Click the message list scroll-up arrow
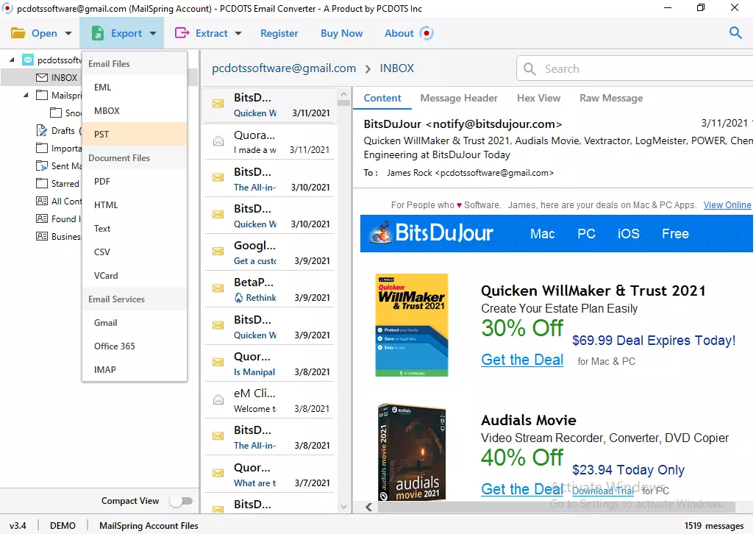 (343, 94)
